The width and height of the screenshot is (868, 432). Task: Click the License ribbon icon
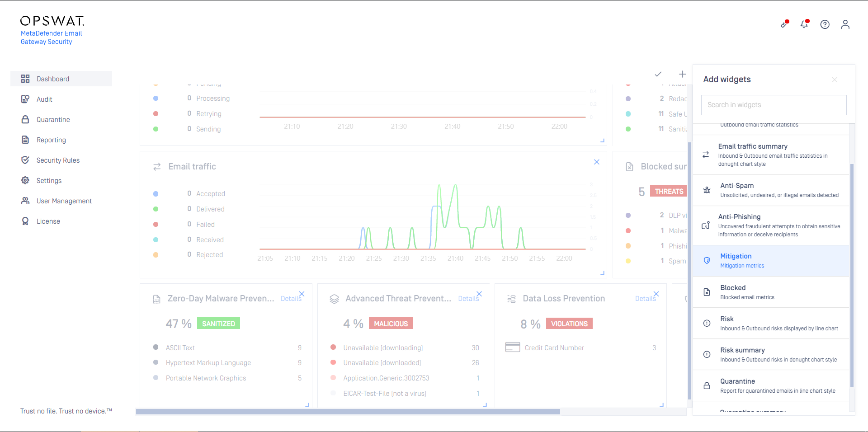(25, 221)
